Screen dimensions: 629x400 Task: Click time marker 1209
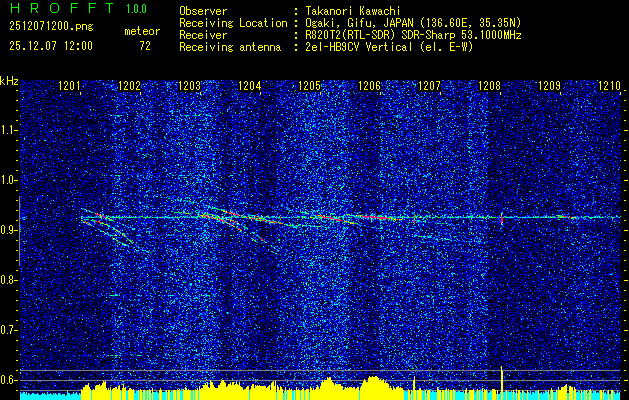pyautogui.click(x=549, y=85)
